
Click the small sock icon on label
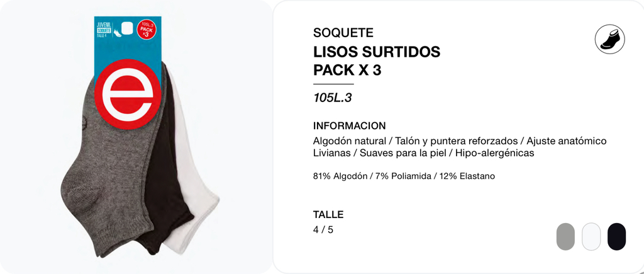pyautogui.click(x=117, y=34)
